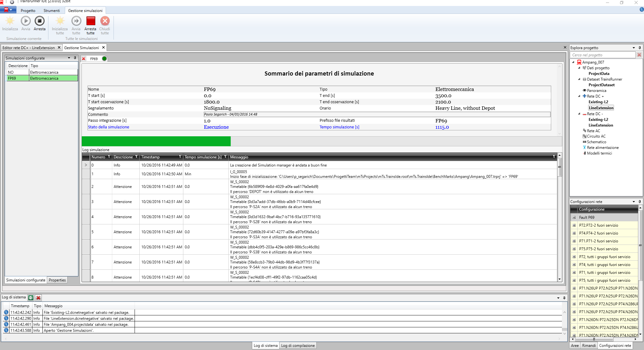Screen dimensions: 644x350
Task: Pin the Esplora progetto panel
Action: [x=640, y=48]
